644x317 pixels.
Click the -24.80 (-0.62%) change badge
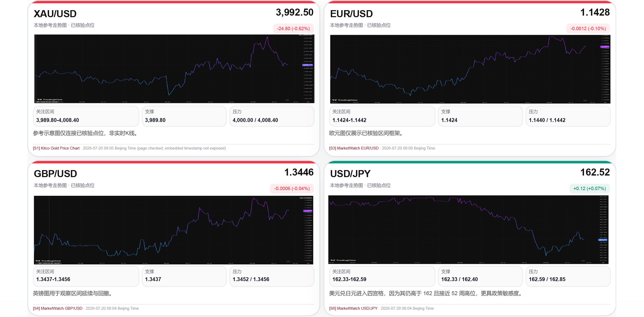point(293,29)
